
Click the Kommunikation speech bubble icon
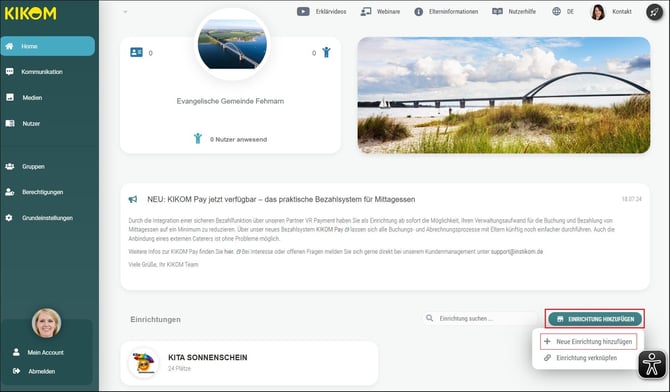tap(9, 72)
